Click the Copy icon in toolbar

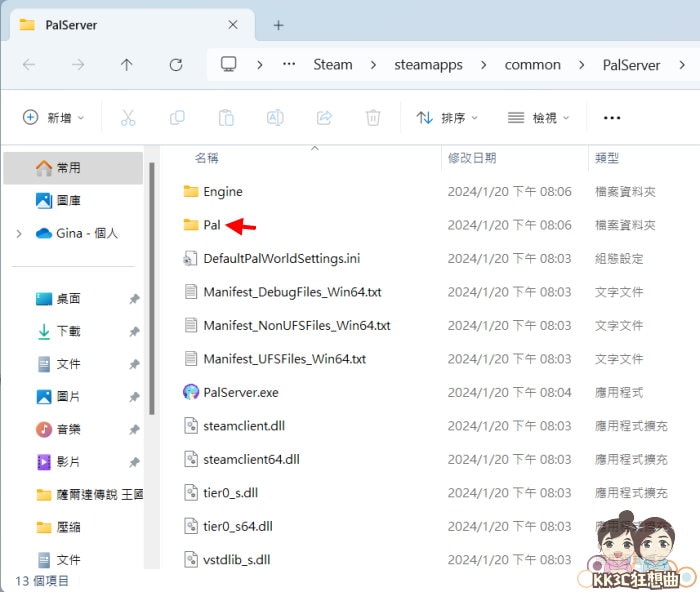click(x=177, y=118)
